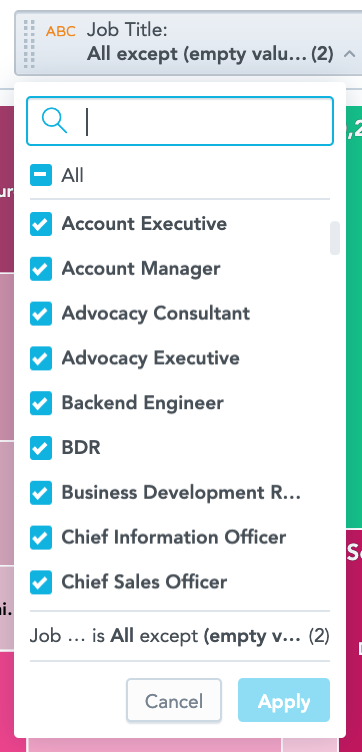362x752 pixels.
Task: Uncheck the BDR item
Action: click(x=41, y=448)
